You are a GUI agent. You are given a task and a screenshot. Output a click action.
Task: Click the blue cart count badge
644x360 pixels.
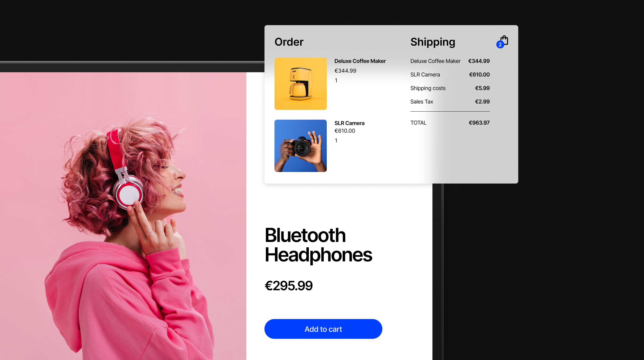pyautogui.click(x=500, y=45)
